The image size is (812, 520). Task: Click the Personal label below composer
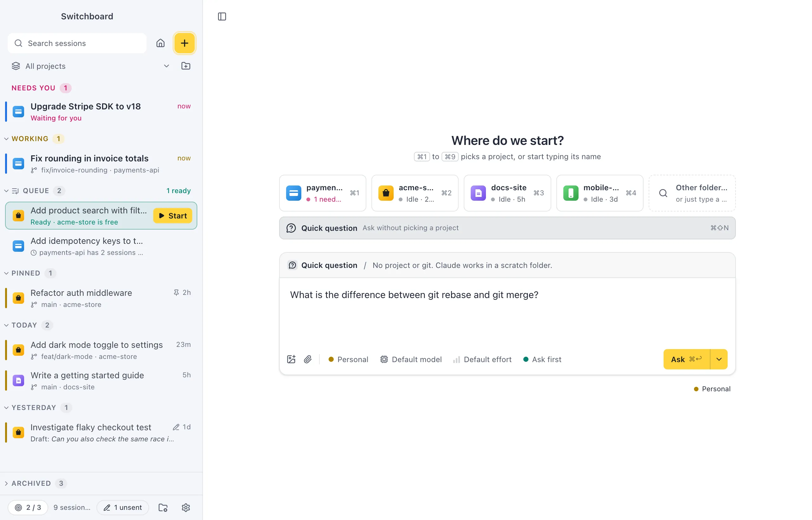712,389
